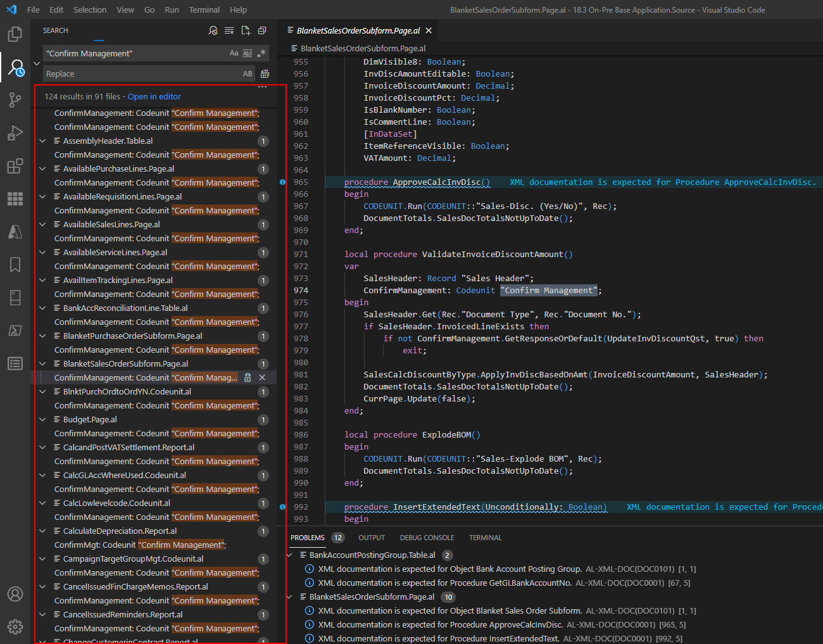Open Run and Debug view
The width and height of the screenshot is (823, 644).
click(15, 133)
